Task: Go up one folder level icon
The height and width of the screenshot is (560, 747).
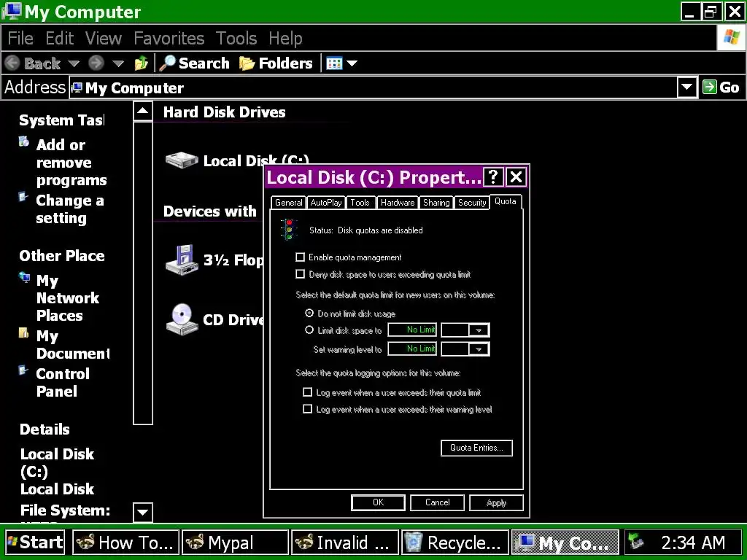Action: 141,63
